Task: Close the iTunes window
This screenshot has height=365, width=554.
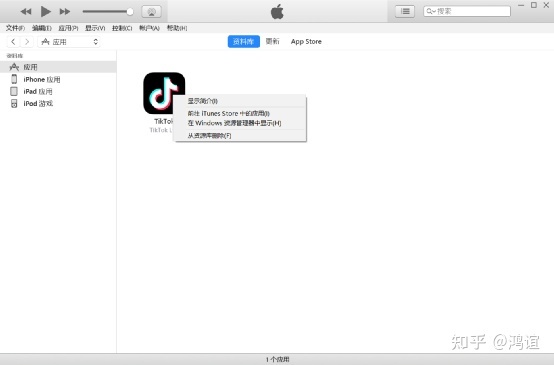Action: 546,5
